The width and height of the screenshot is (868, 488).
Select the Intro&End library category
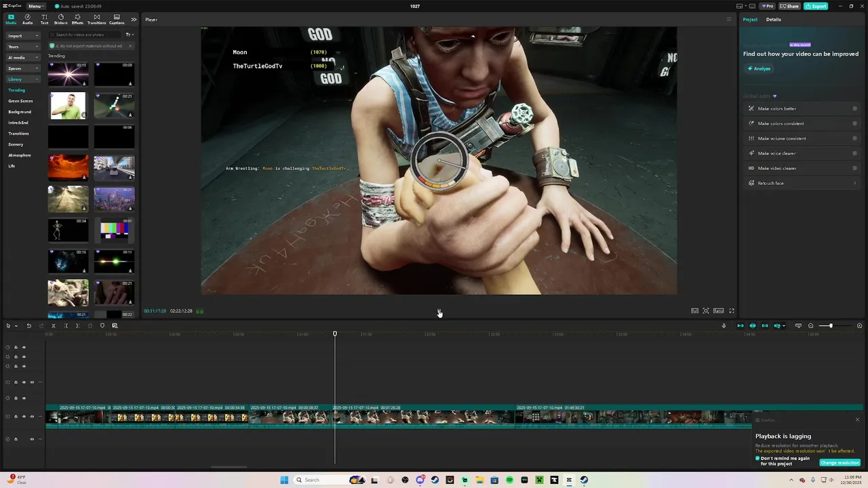[18, 123]
